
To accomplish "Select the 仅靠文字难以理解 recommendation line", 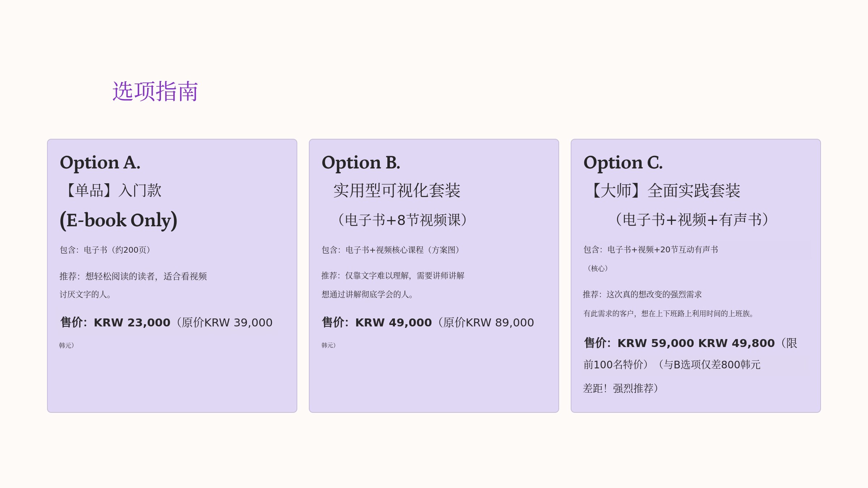I will (393, 276).
